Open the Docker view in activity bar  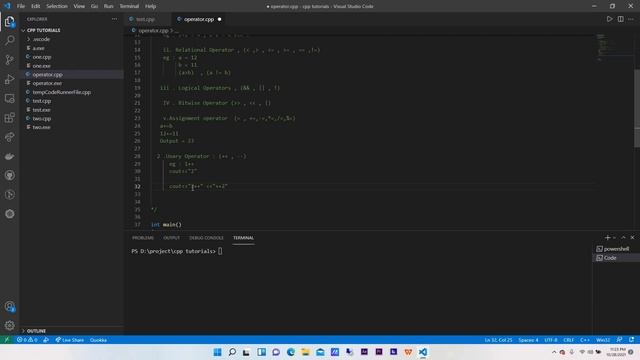[9, 156]
